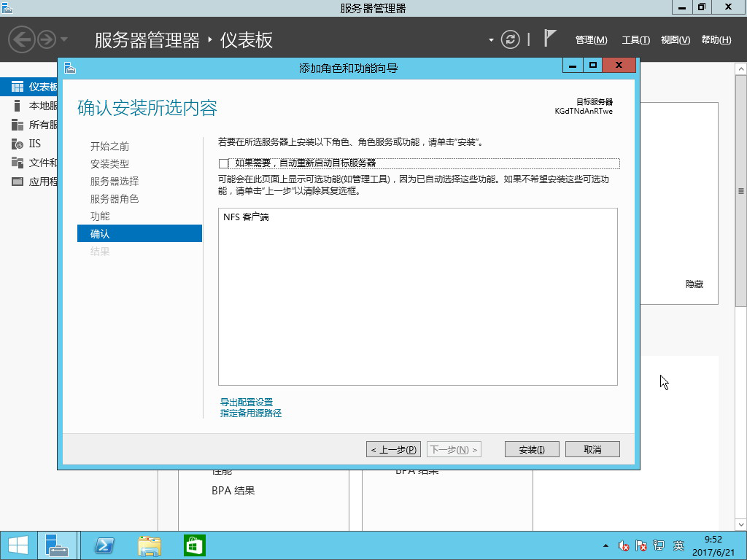Enable automatic restart of target server checkbox
This screenshot has width=747, height=560.
click(x=223, y=163)
